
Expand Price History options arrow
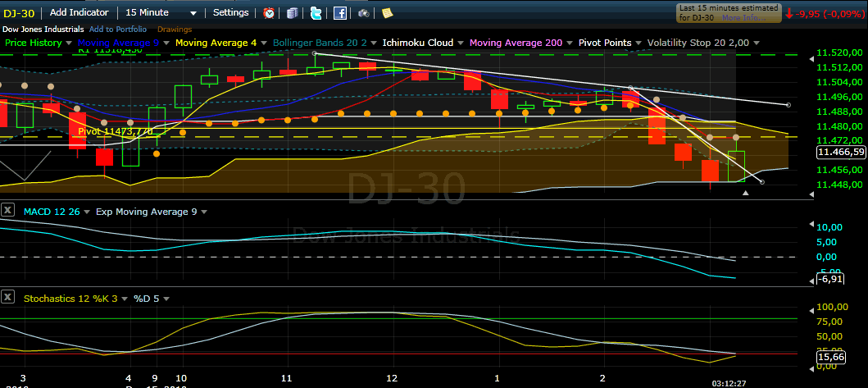[69, 43]
